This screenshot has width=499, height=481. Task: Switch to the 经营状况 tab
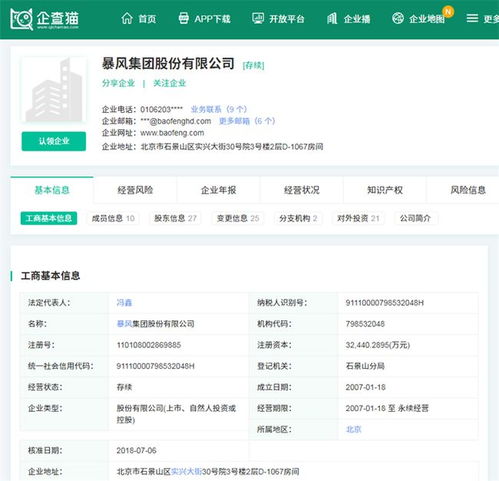(x=302, y=190)
